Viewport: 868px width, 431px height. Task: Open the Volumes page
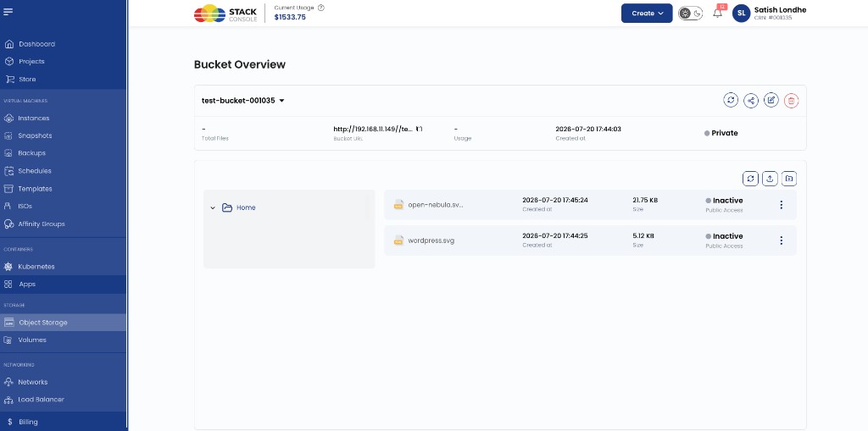pyautogui.click(x=32, y=340)
